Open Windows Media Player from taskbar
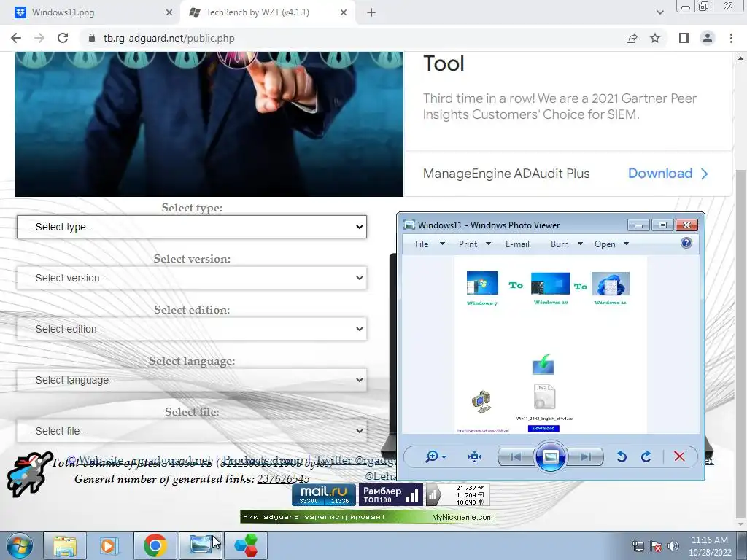Screen dimensions: 747x560 point(109,545)
